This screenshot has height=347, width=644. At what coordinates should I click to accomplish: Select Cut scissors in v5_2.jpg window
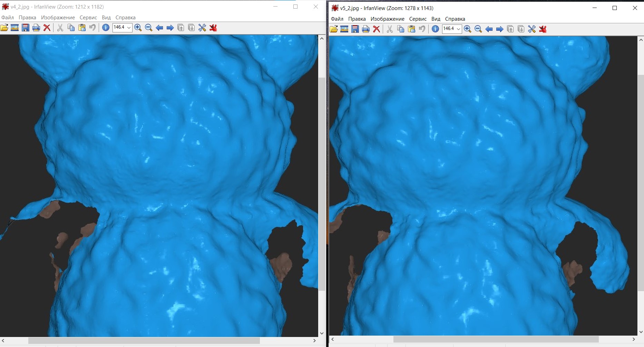point(390,29)
